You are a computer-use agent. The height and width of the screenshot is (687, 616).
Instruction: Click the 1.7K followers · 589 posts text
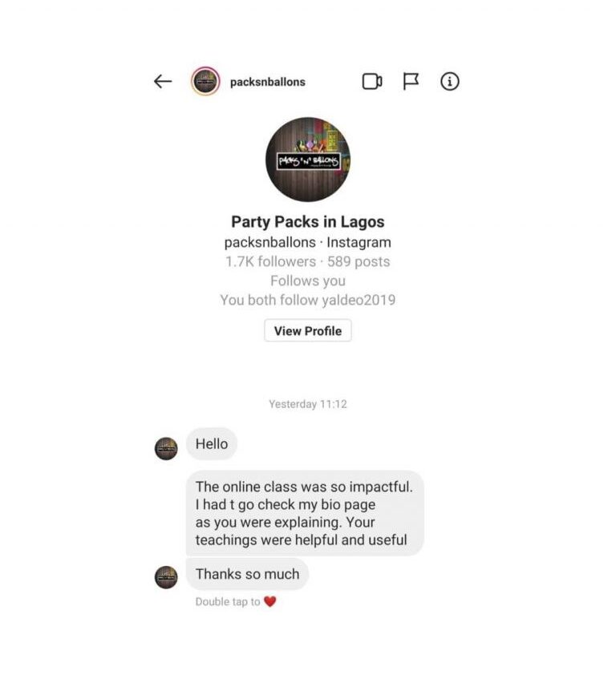[x=308, y=261]
